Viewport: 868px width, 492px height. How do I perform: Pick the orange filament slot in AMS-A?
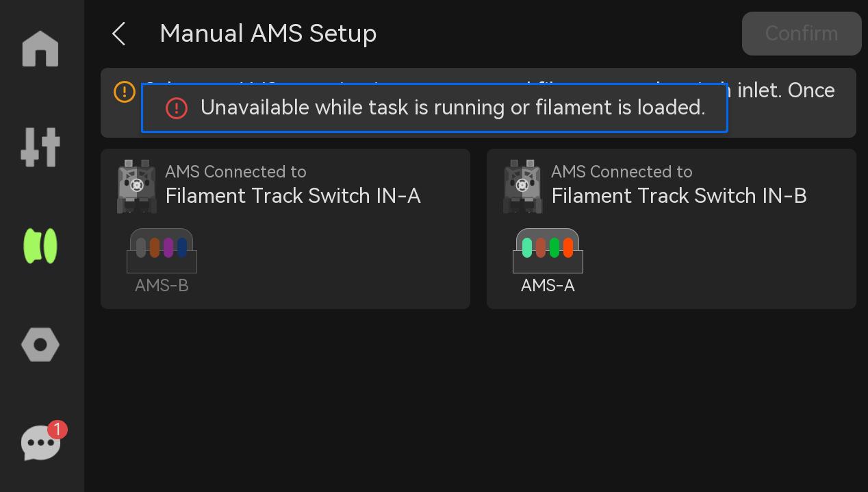coord(568,247)
